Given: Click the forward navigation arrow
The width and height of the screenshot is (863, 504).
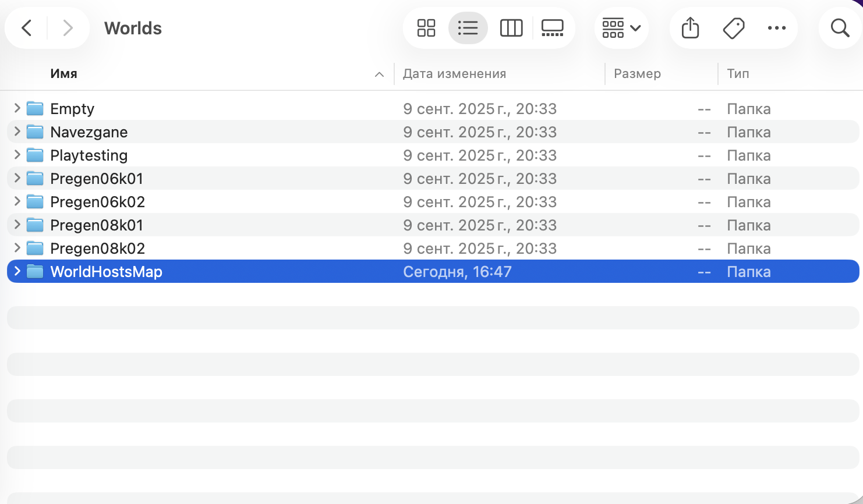Looking at the screenshot, I should (x=68, y=28).
